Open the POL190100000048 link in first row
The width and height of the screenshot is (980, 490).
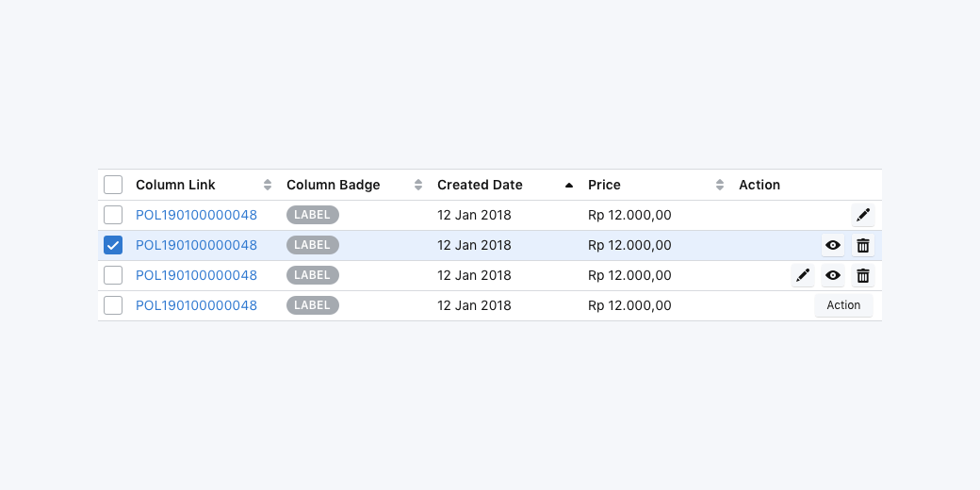click(196, 215)
